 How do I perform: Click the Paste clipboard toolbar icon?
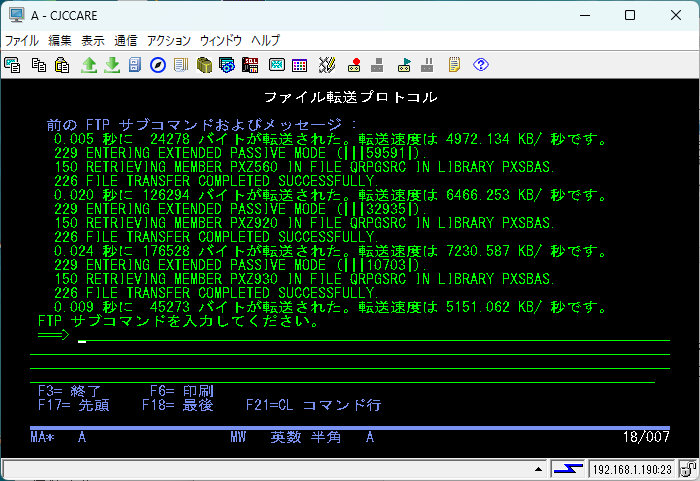(62, 65)
